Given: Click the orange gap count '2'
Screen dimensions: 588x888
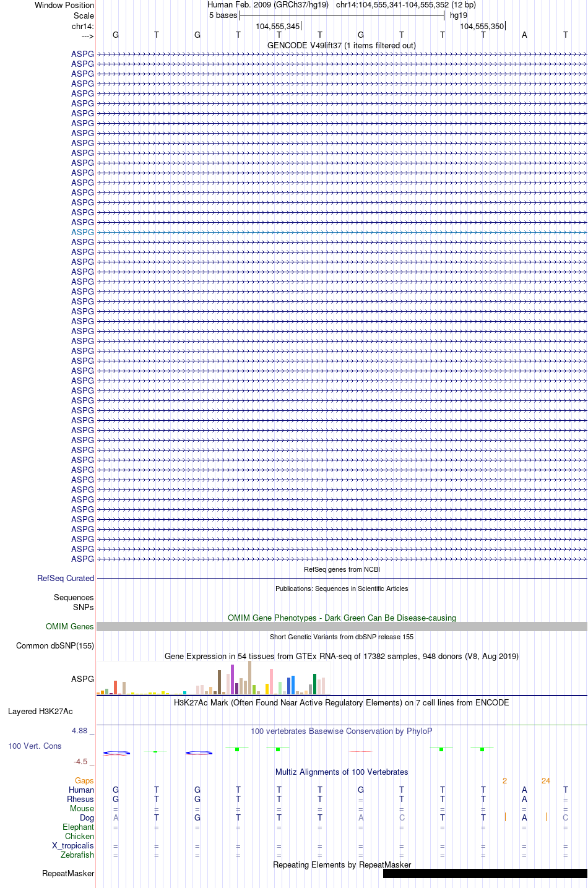Looking at the screenshot, I should click(504, 780).
